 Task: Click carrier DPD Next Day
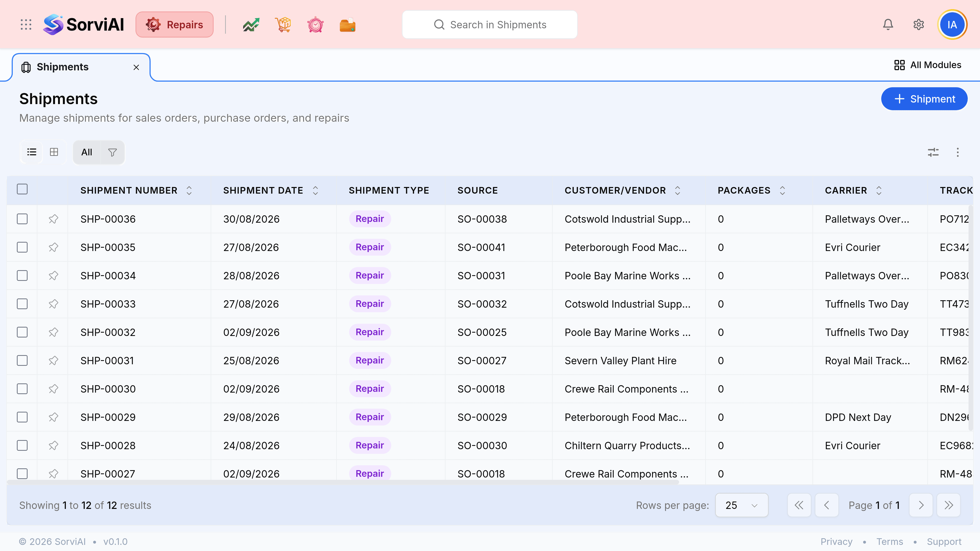click(857, 417)
